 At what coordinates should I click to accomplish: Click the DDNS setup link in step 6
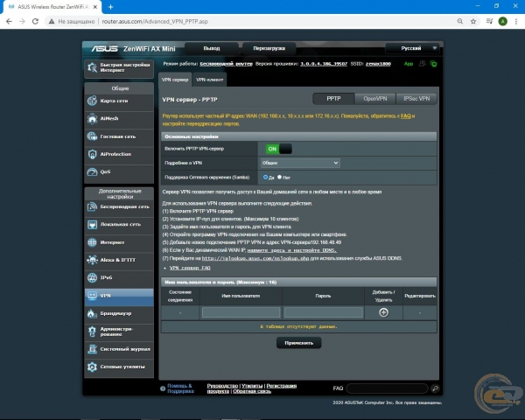pos(292,250)
